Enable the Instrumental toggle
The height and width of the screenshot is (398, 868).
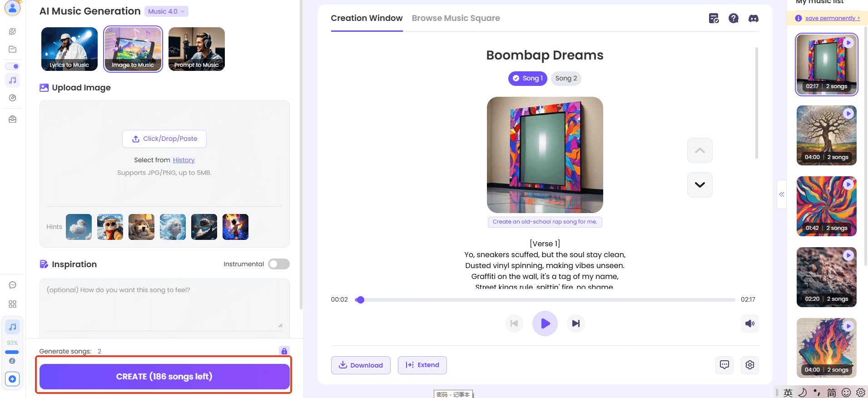pos(278,264)
